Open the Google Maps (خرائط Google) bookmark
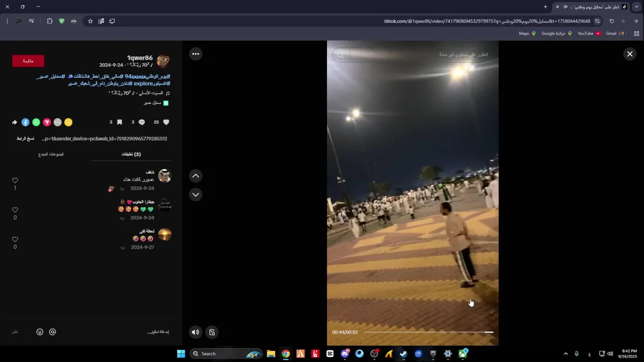This screenshot has width=644, height=362. (x=556, y=34)
